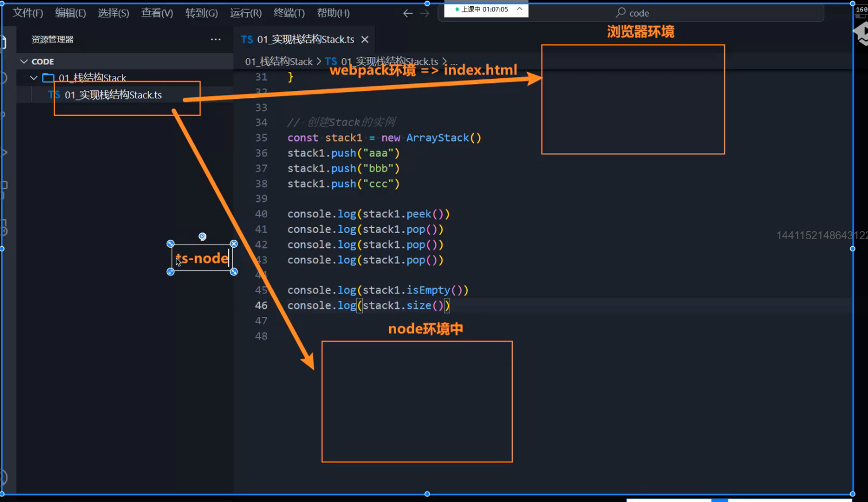This screenshot has width=868, height=502.
Task: Click the 资源管理器 panel title
Action: [x=52, y=39]
